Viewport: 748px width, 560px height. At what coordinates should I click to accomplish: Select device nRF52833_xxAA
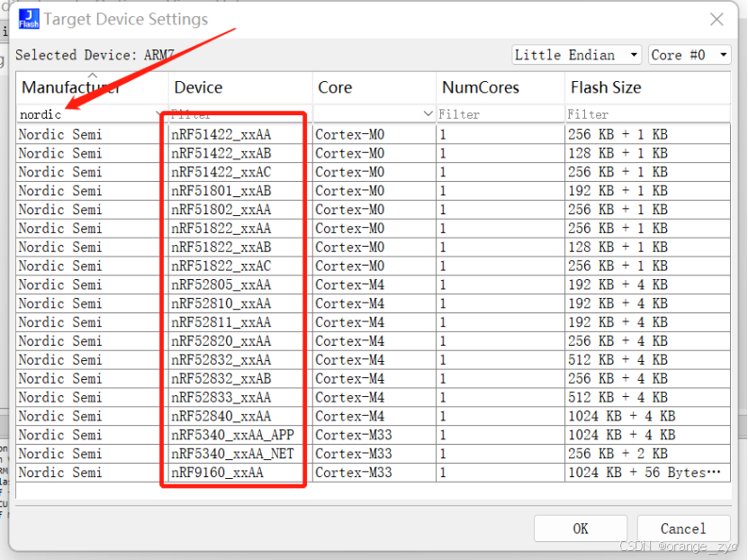click(x=221, y=397)
